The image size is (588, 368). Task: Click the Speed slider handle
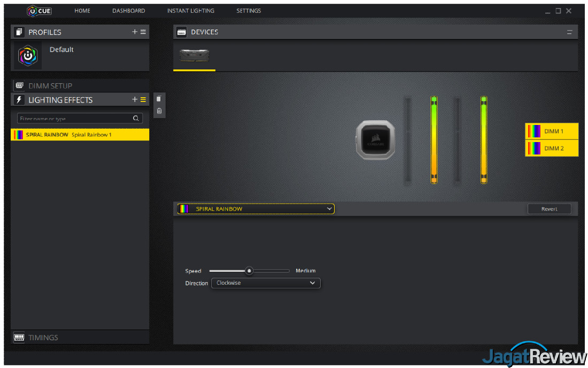(x=249, y=271)
